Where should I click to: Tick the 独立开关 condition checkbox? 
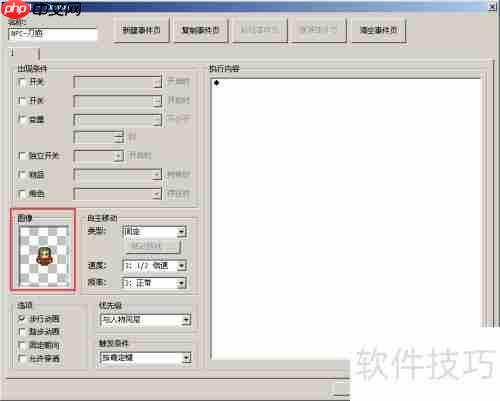[x=22, y=156]
